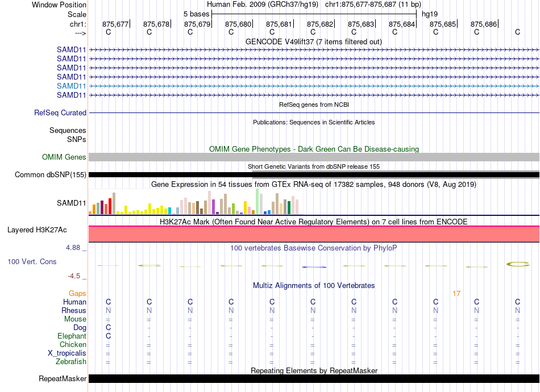Click the Multiz Alignments of 100 Vertebrates title

coord(314,286)
